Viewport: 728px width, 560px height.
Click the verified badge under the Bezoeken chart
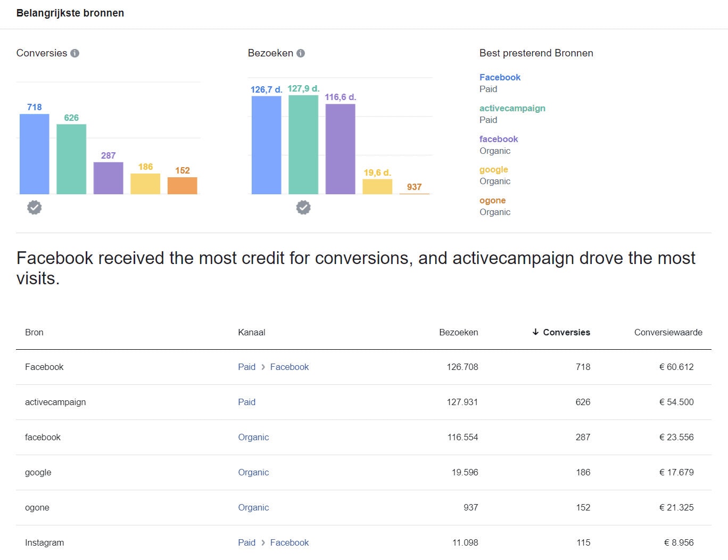(303, 207)
